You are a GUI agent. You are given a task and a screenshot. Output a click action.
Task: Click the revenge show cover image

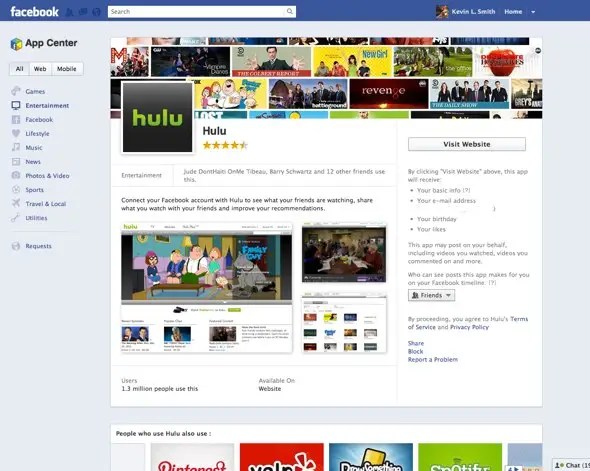point(389,94)
